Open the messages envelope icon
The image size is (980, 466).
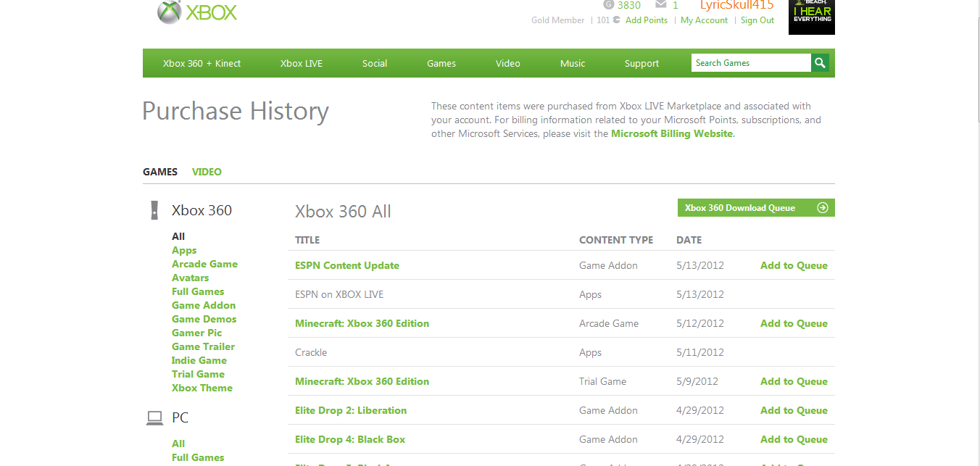click(x=660, y=4)
